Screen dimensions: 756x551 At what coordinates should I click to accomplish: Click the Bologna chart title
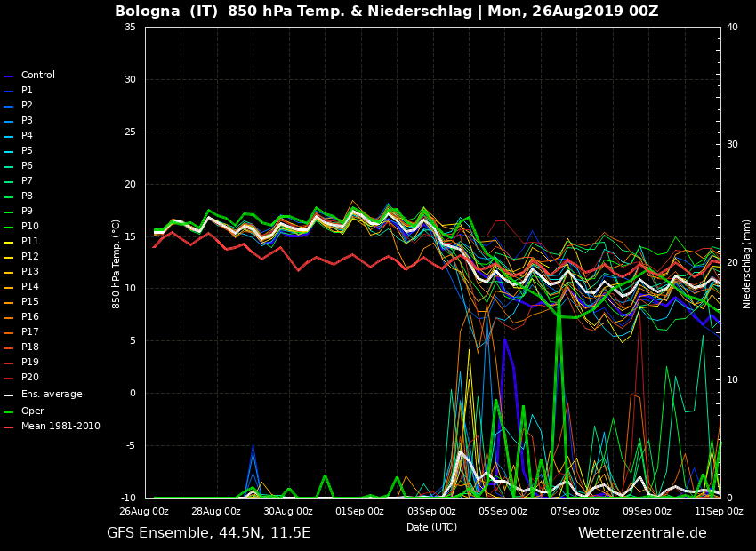pyautogui.click(x=386, y=12)
